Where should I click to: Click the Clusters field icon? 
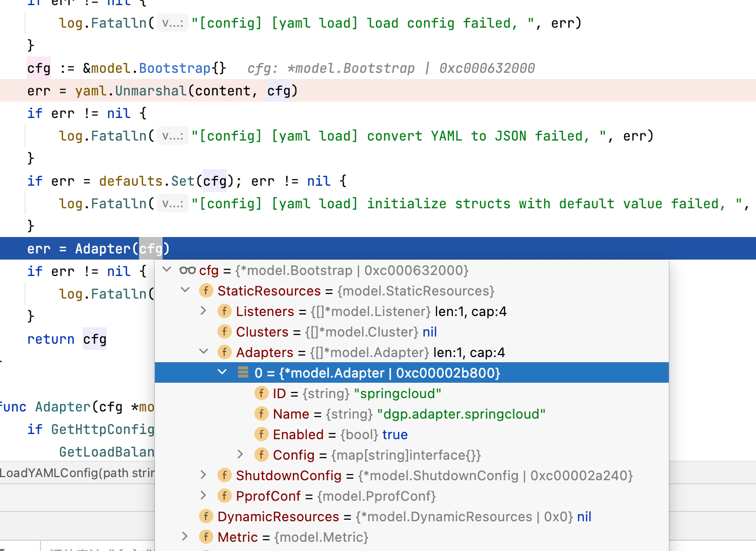pyautogui.click(x=225, y=332)
